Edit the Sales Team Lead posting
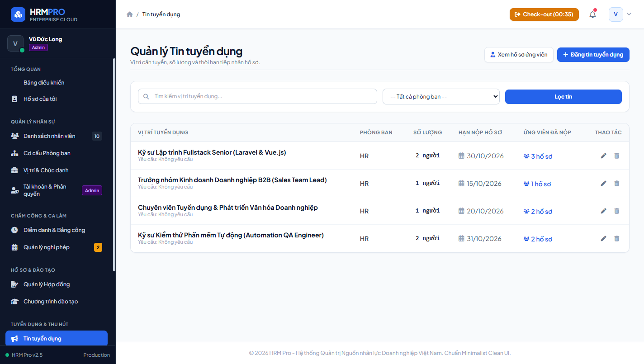This screenshot has height=364, width=644. click(603, 183)
